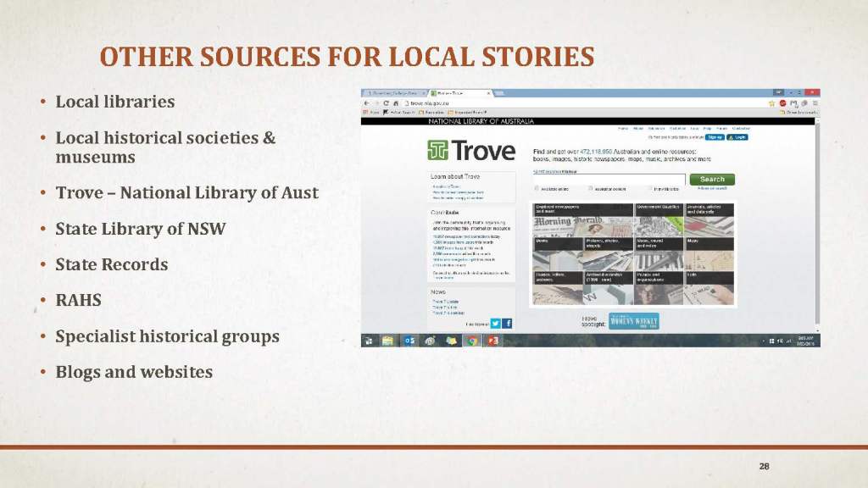868x488 pixels.
Task: Click the Trove logo icon
Action: (x=438, y=151)
